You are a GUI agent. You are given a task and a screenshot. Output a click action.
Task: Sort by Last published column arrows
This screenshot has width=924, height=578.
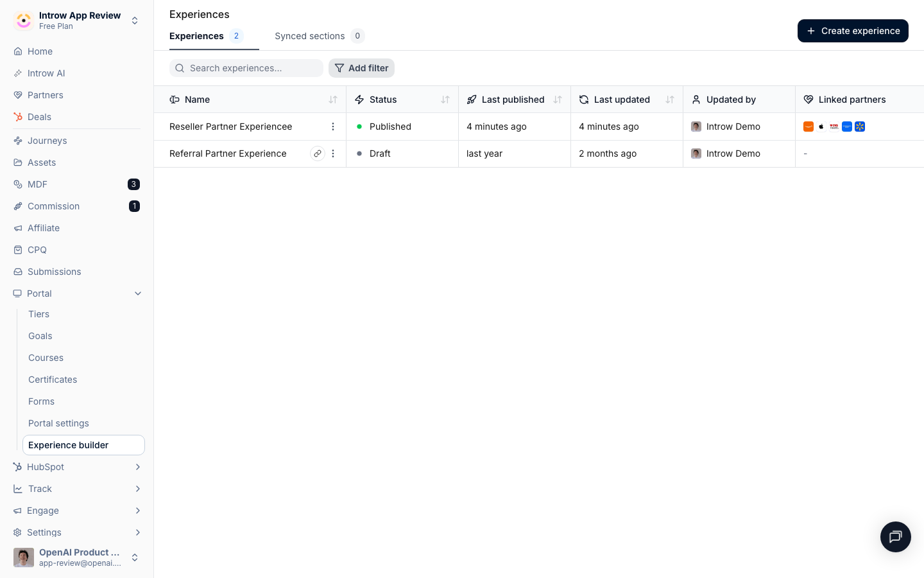pyautogui.click(x=557, y=100)
